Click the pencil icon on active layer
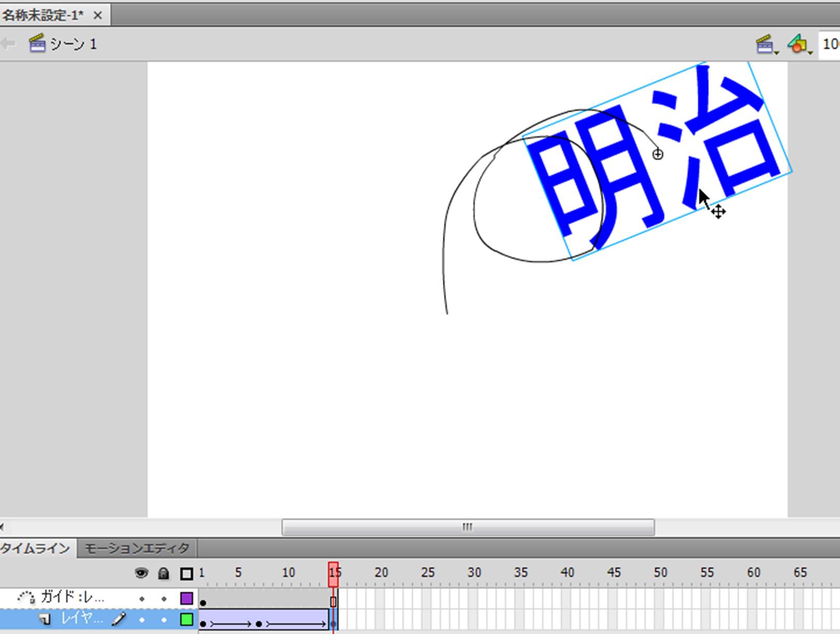The image size is (840, 634). [119, 619]
